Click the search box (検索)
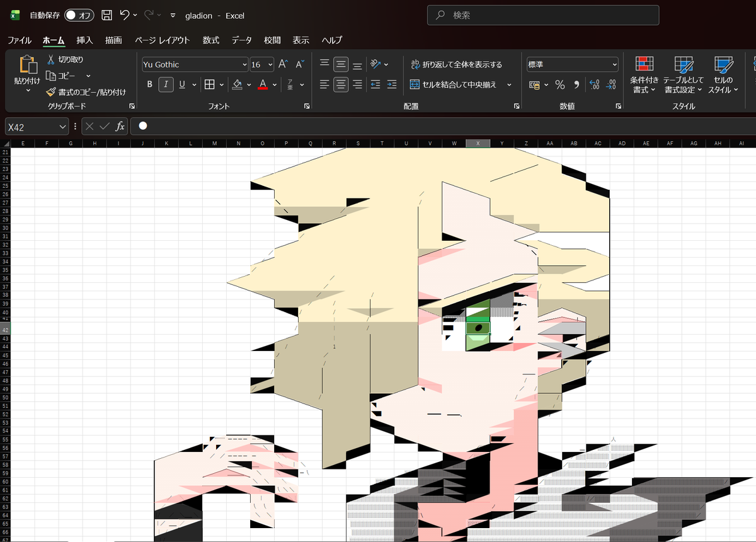Screen dimensions: 756x542 click(x=543, y=15)
